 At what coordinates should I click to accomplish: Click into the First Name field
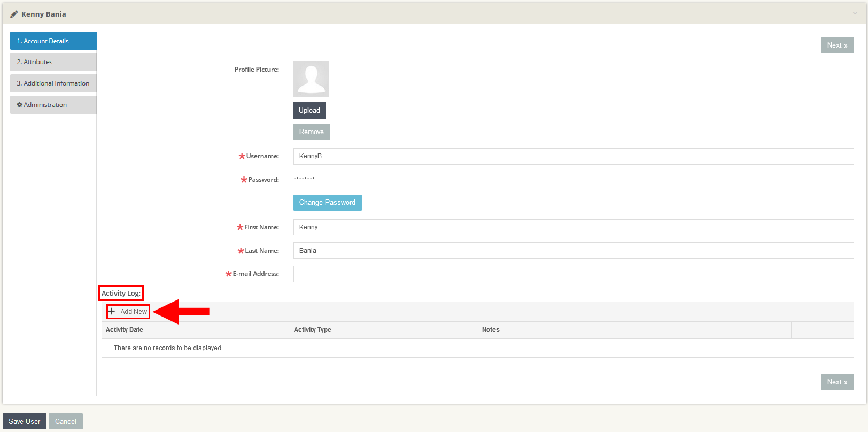(573, 227)
